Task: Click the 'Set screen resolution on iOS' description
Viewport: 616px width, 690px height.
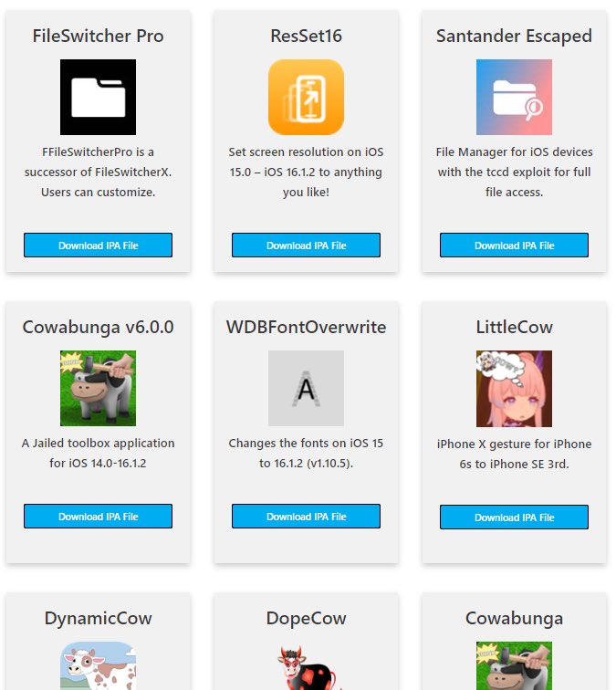Action: coord(307,172)
